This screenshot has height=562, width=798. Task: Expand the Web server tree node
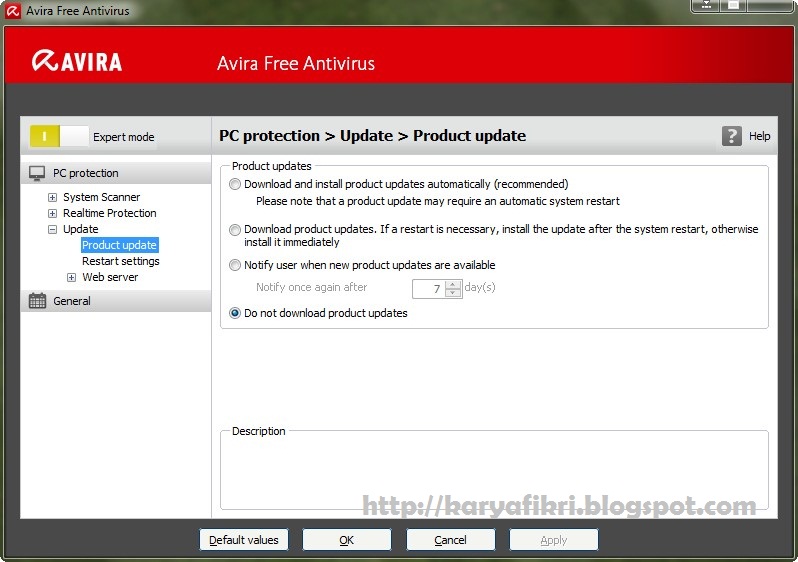click(72, 277)
